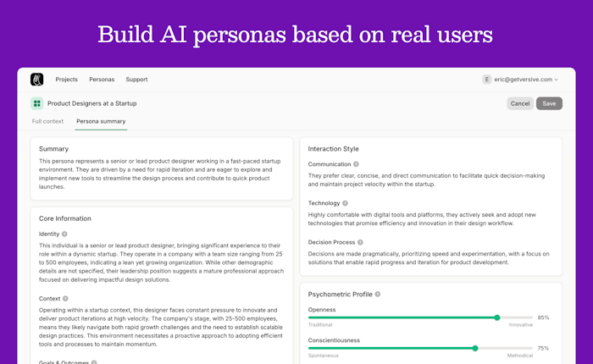Adjust the Openness slider handle
The image size is (593, 364).
pyautogui.click(x=497, y=317)
